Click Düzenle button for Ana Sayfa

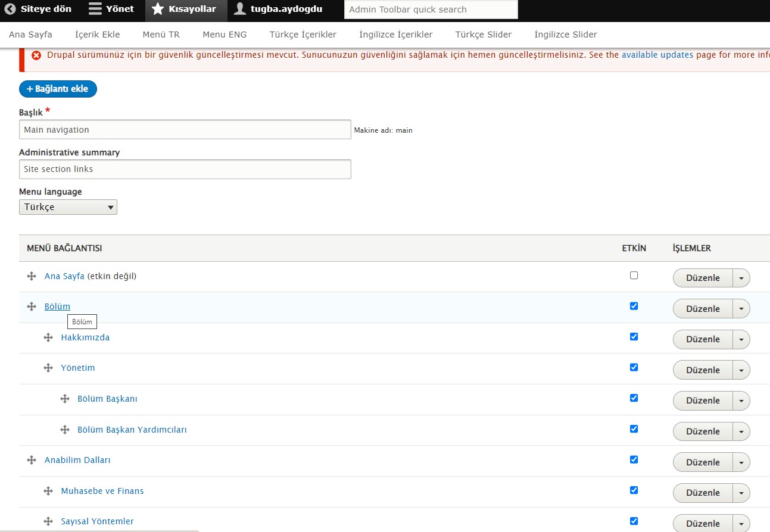(x=703, y=278)
